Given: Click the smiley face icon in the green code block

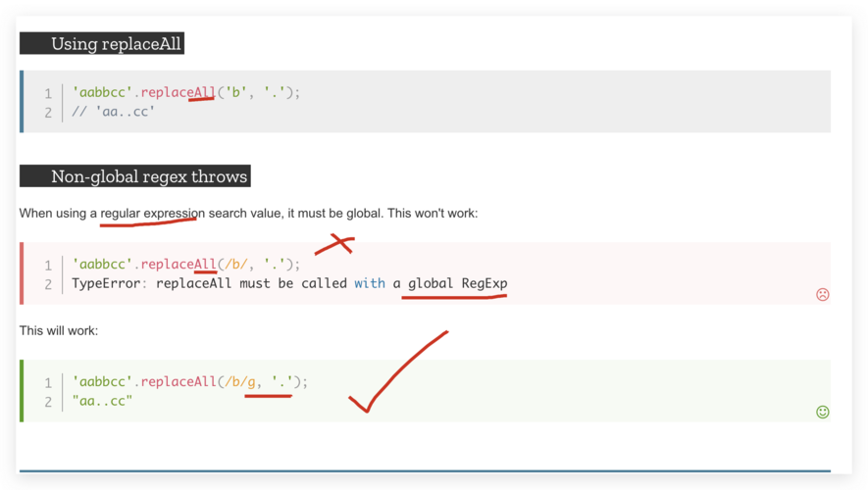Looking at the screenshot, I should [x=823, y=412].
